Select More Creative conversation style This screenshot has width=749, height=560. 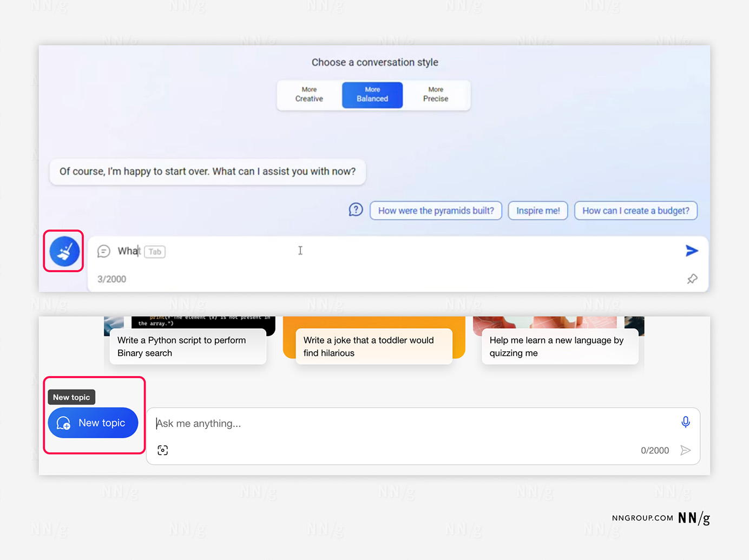point(309,95)
